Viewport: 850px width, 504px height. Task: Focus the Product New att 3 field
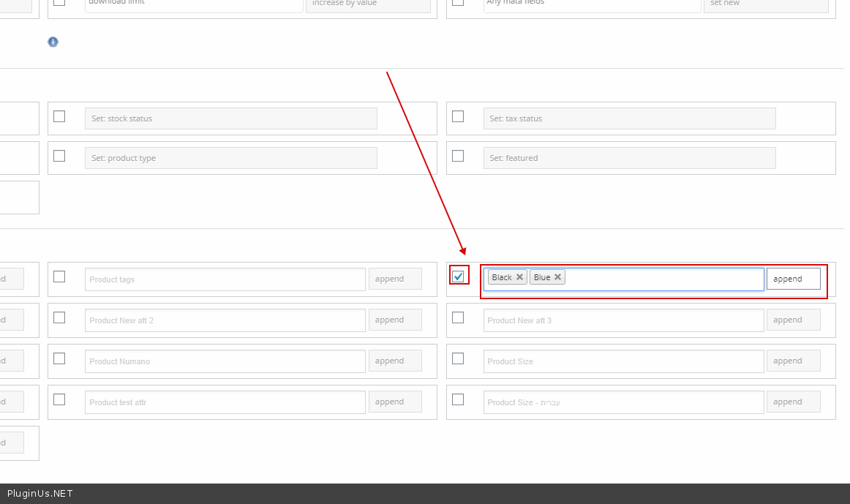coord(623,320)
